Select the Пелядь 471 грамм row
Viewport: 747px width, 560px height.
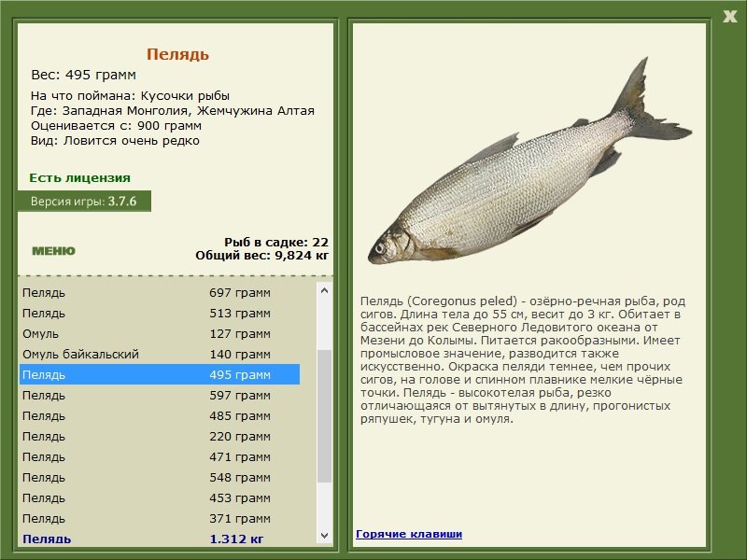click(x=160, y=456)
